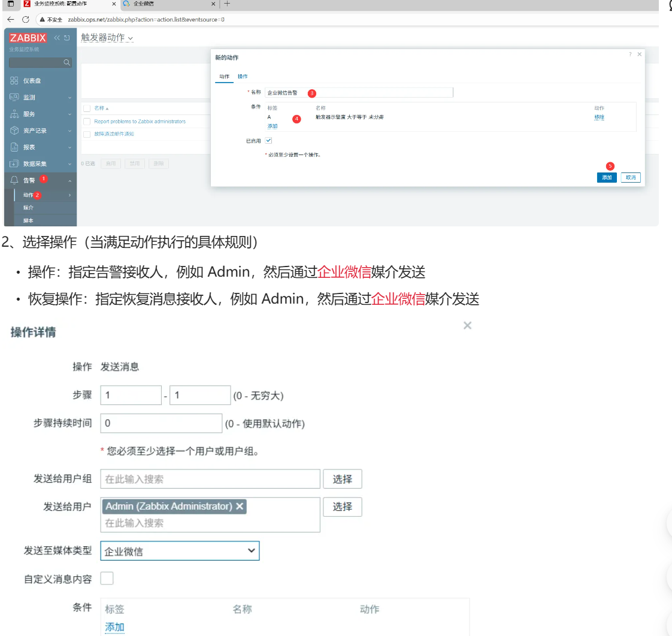This screenshot has height=636, width=672.
Task: Select 媒介 in the 告警 submenu
Action: 29,207
